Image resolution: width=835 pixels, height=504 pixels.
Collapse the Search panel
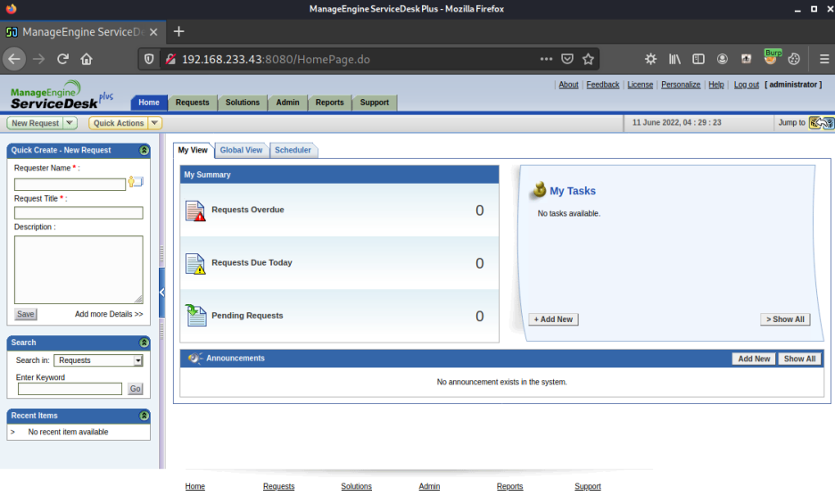144,343
